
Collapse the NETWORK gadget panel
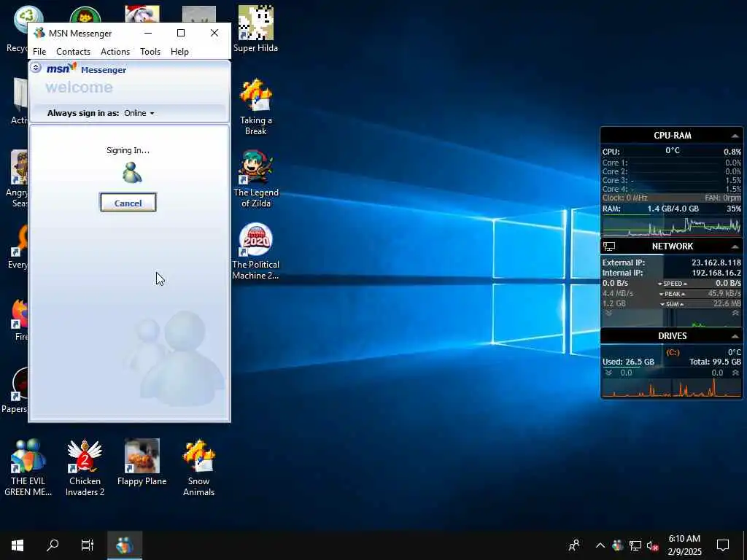(x=735, y=246)
